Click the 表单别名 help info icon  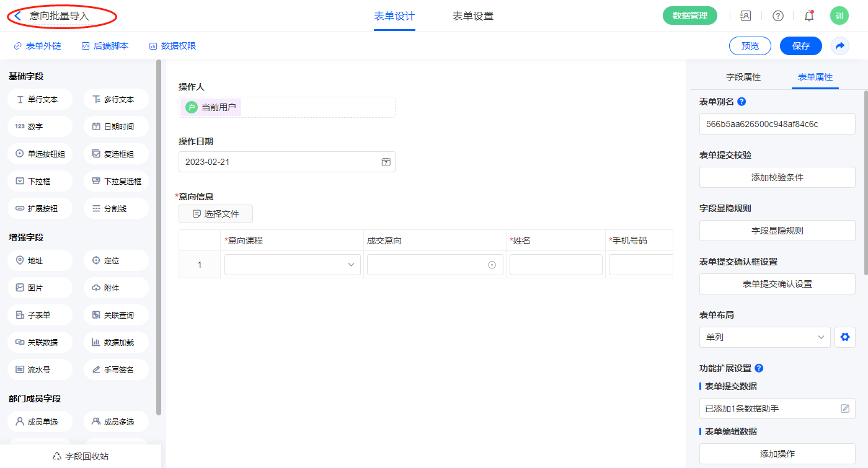[742, 102]
